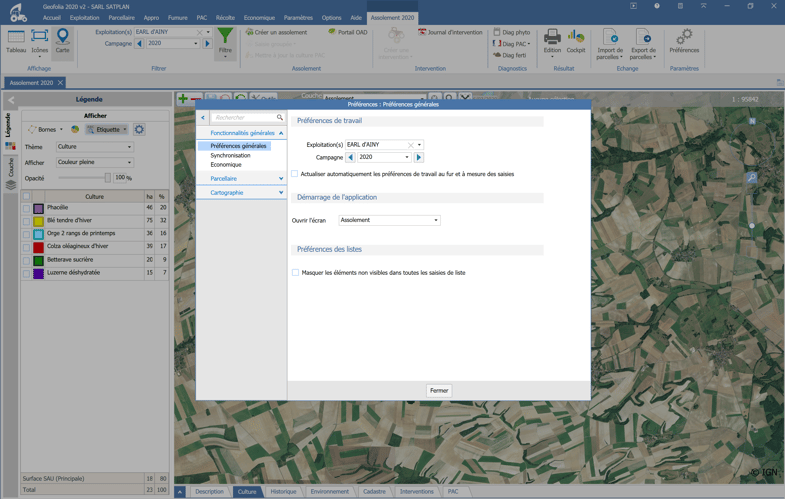The width and height of the screenshot is (785, 499).
Task: Check Masquer les éléments non visibles
Action: click(295, 272)
